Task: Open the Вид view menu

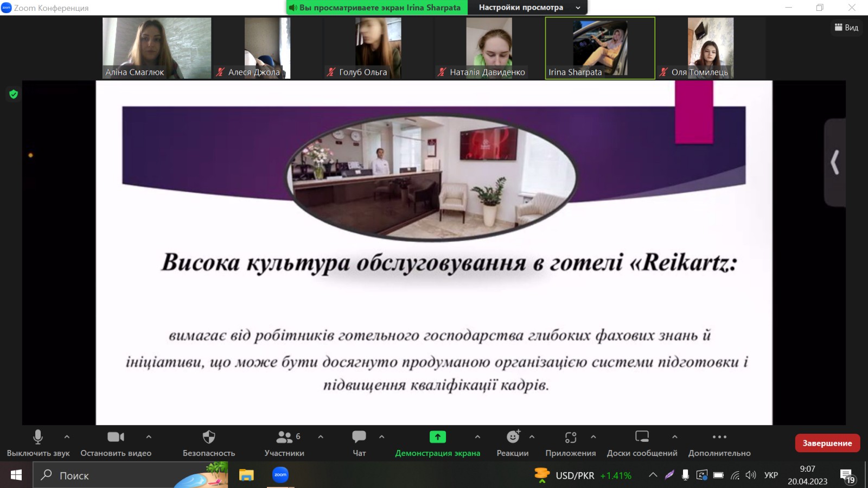Action: coord(846,28)
